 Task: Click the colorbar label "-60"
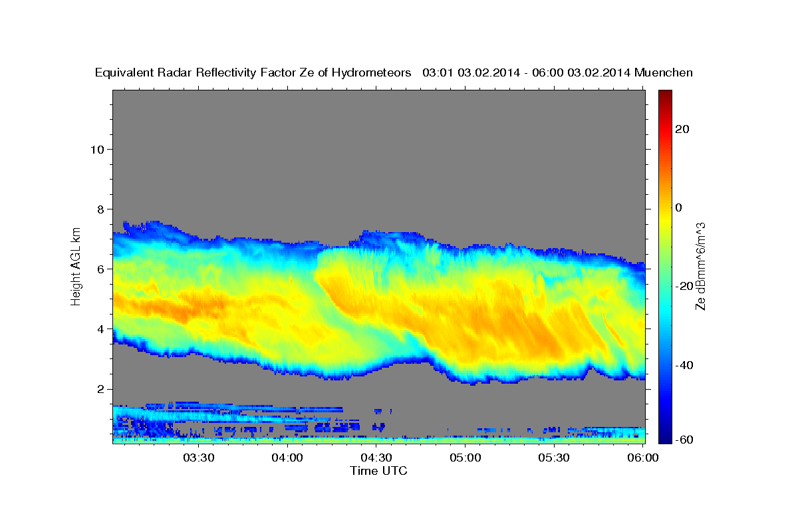685,439
